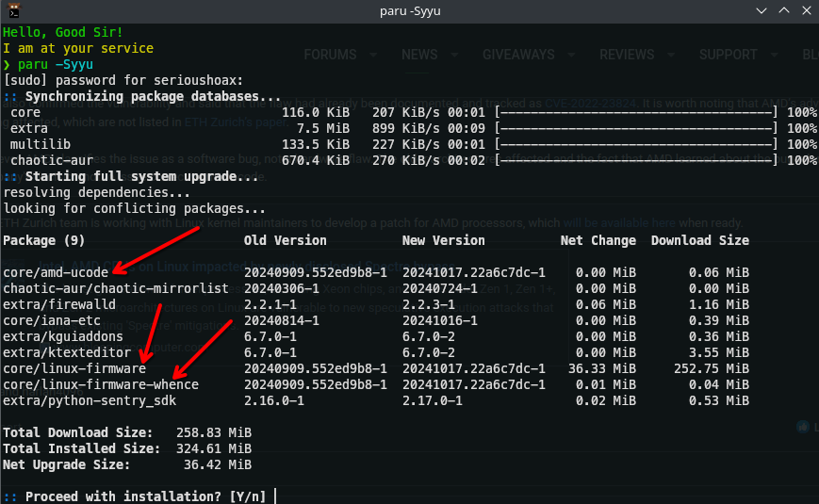
Task: Click the 'Old Version' column header
Action: click(x=286, y=241)
